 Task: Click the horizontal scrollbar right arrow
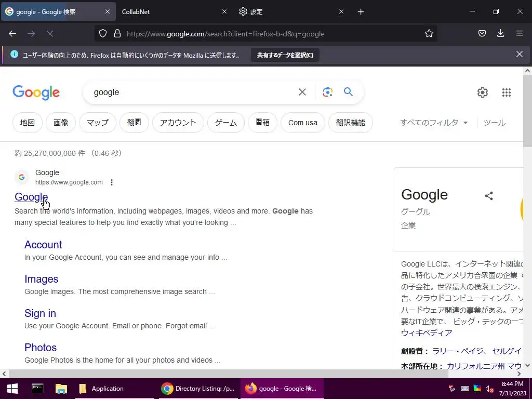pos(519,374)
